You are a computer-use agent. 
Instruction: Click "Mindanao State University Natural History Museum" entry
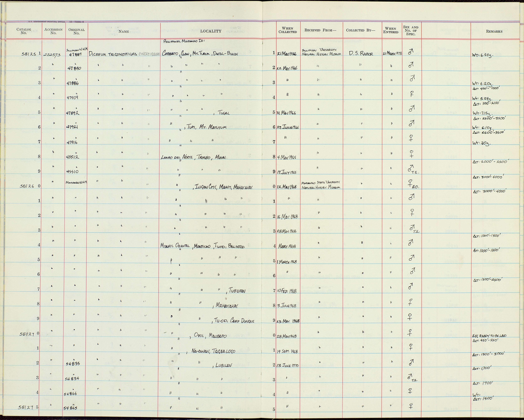click(x=321, y=185)
